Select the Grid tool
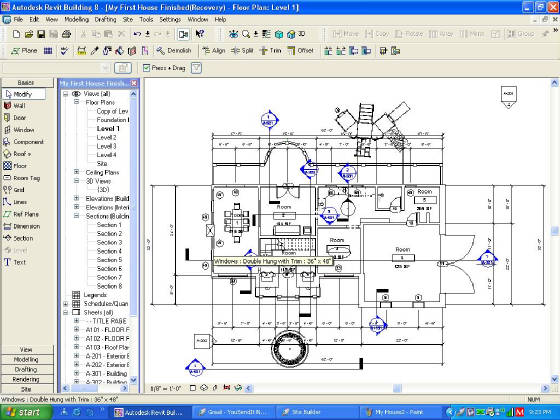The width and height of the screenshot is (560, 420). click(14, 190)
